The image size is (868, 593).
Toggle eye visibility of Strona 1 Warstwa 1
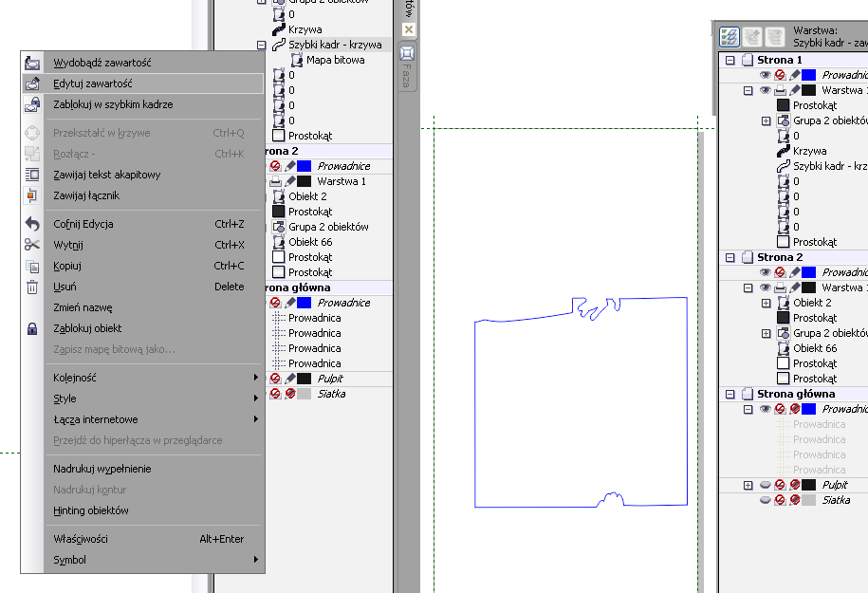tap(765, 90)
